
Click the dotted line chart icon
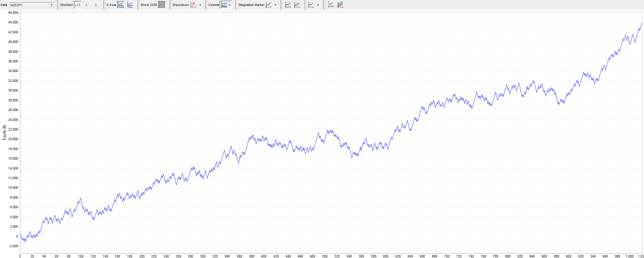tap(331, 5)
